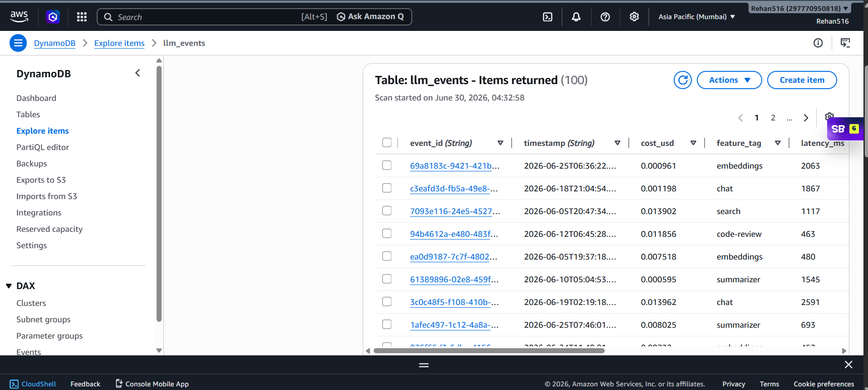Image resolution: width=868 pixels, height=390 pixels.
Task: Open the notifications bell
Action: [x=576, y=17]
